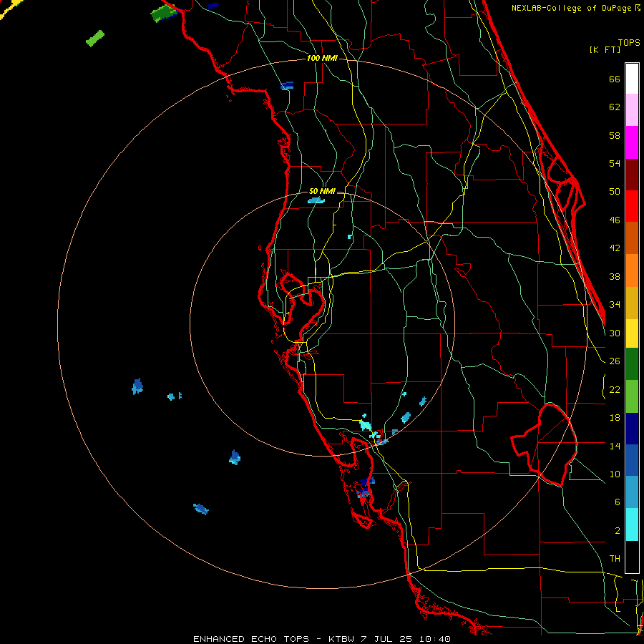The width and height of the screenshot is (644, 644).
Task: Click the 30 legend value
Action: pos(615,333)
